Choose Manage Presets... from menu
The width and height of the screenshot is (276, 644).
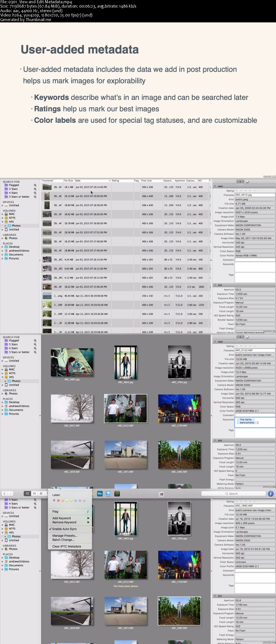click(x=65, y=536)
